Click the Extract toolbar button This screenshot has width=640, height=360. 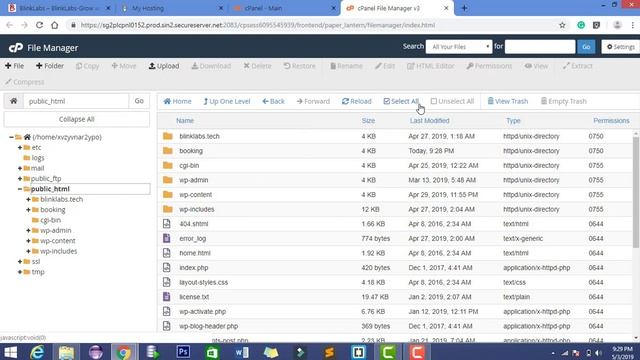point(577,66)
